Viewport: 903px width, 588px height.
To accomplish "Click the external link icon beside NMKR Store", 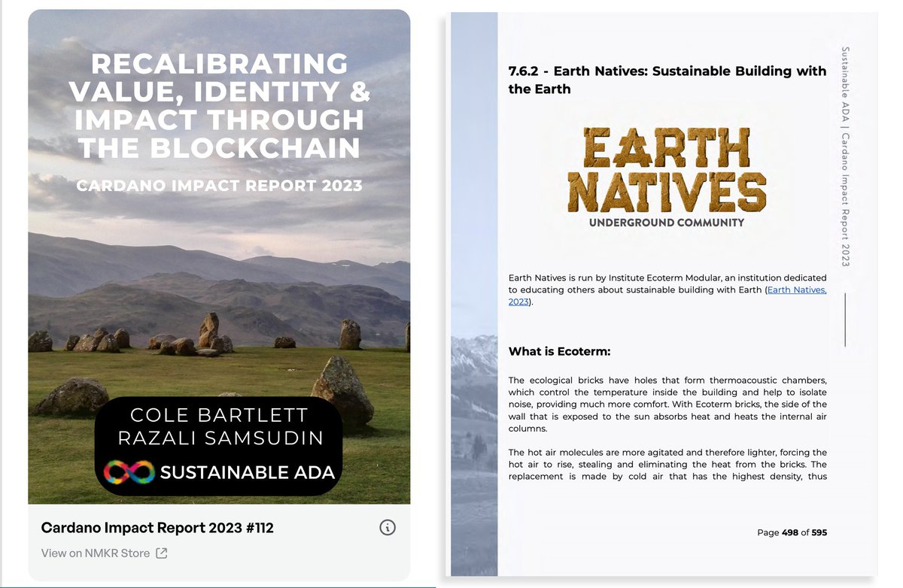I will coord(161,553).
